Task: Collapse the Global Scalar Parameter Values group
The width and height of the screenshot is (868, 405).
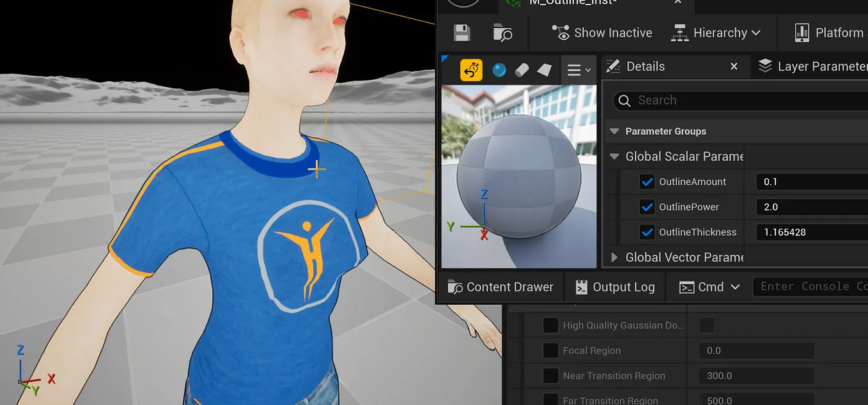Action: [614, 156]
